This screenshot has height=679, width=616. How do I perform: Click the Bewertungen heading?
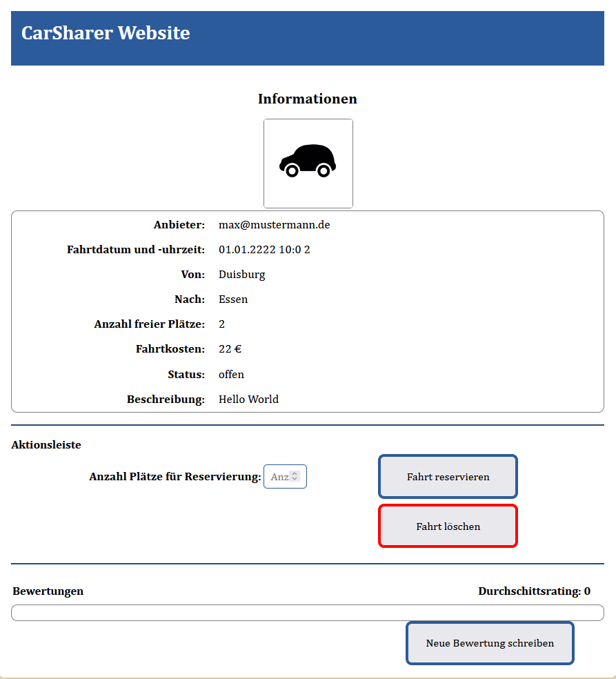[x=48, y=591]
